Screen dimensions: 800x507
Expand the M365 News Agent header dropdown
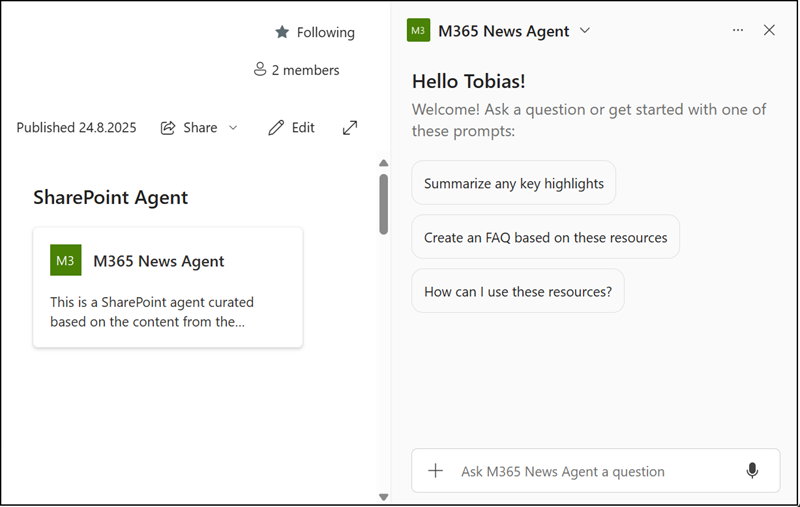pyautogui.click(x=585, y=31)
